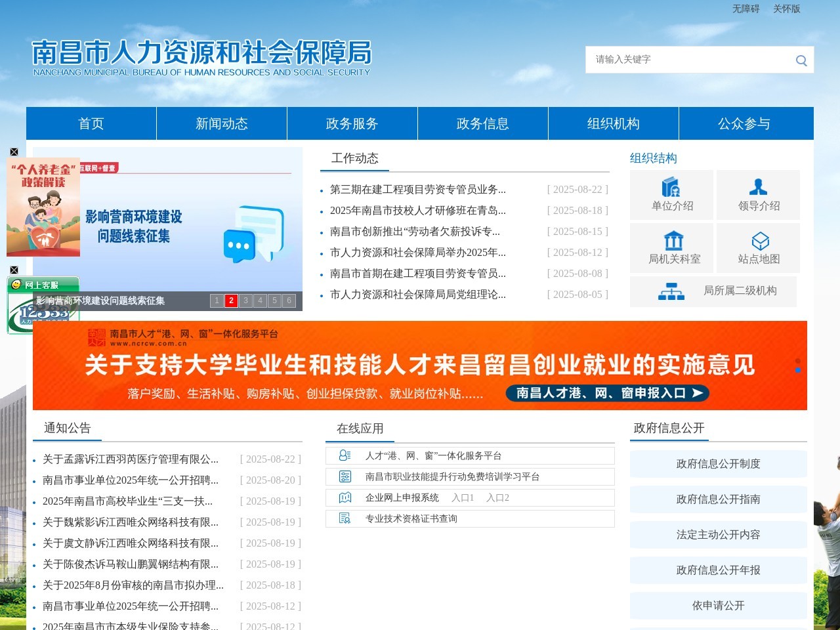Close the 个人养老金政策解读 floating ad
This screenshot has width=840, height=630.
13,150
